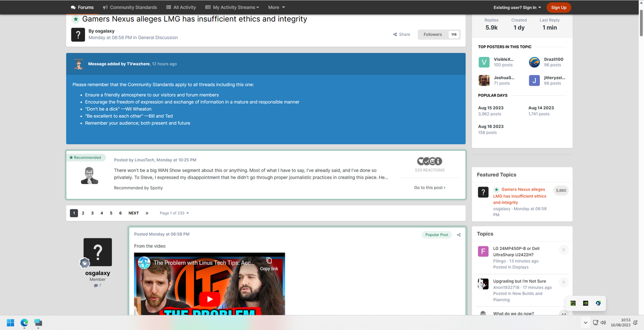Image resolution: width=644 pixels, height=330 pixels.
Task: Open osgalaxy avatar in topic header
Action: (78, 34)
